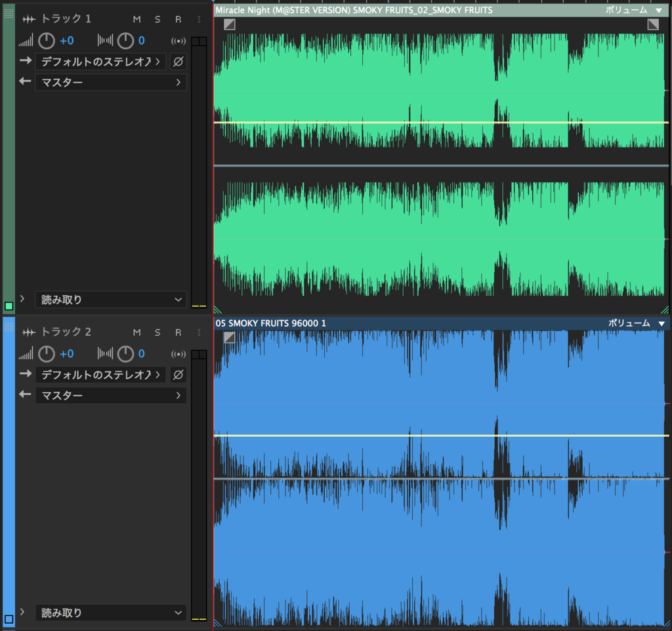Click the Track 1 volume knob

point(47,41)
